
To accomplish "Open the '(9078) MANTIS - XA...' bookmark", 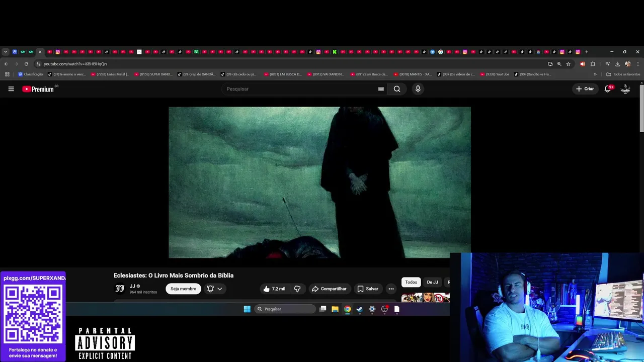I will 413,74.
